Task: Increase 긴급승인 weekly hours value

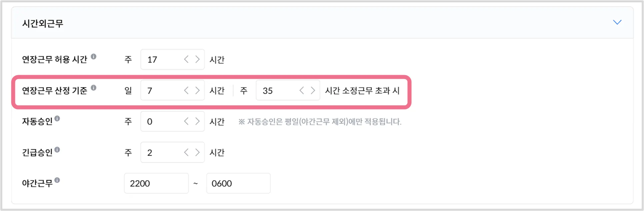Action: 197,152
